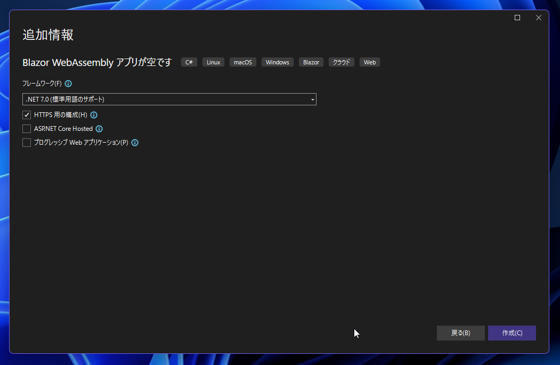
Task: Open info icon next to フレームワーク label
Action: (x=68, y=84)
